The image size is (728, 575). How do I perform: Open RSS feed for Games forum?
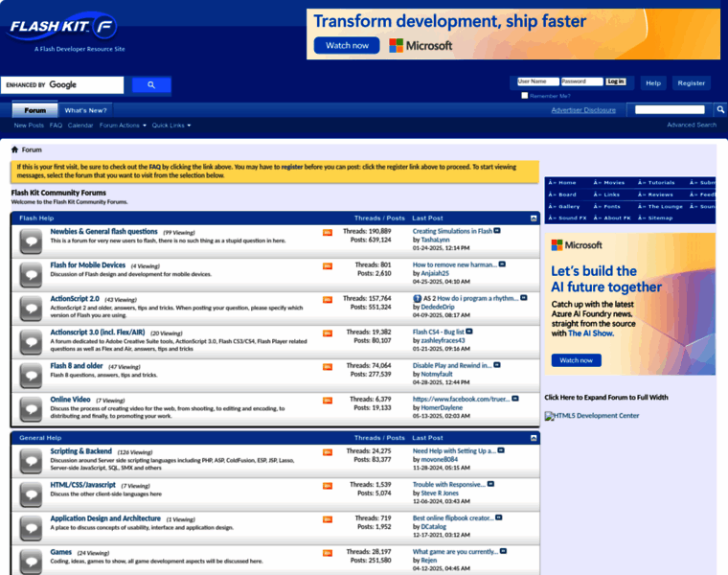pos(328,553)
